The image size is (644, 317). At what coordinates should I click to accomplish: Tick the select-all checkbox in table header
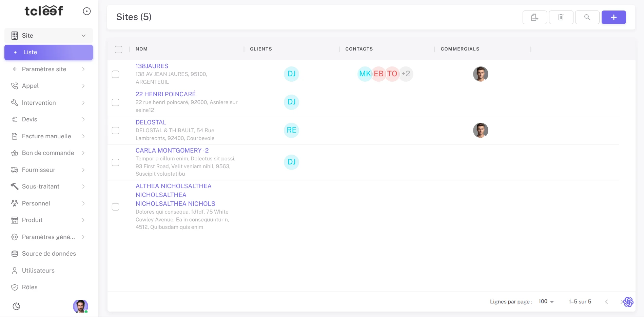tap(118, 49)
